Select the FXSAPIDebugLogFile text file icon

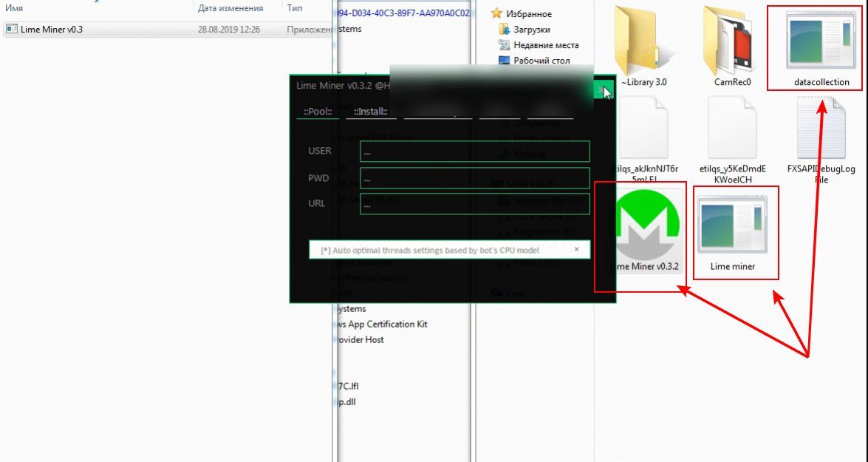click(x=821, y=129)
